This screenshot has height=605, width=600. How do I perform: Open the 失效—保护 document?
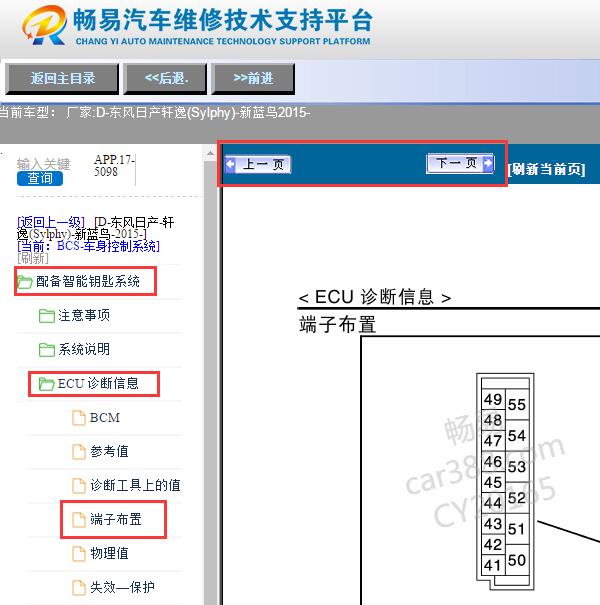[122, 587]
